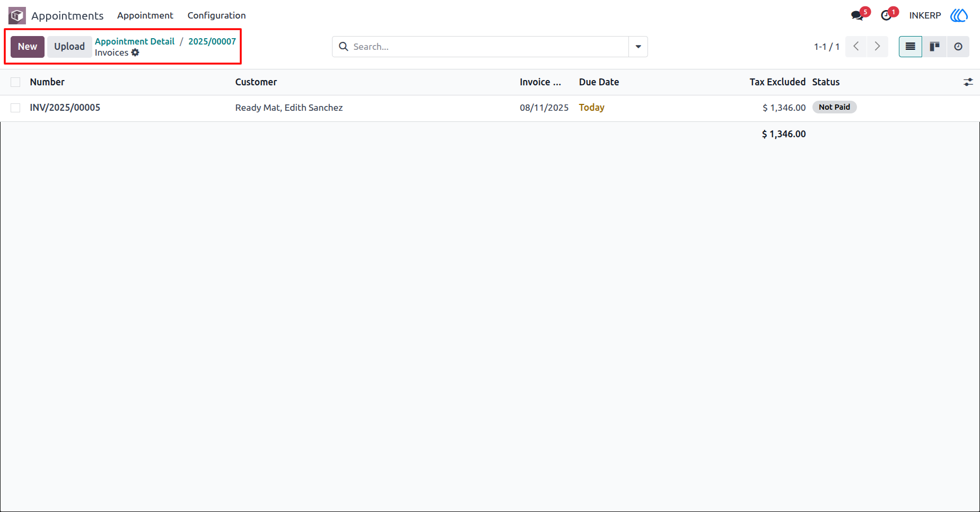980x512 pixels.
Task: Click customer Ready Mat, Edith Sanchez
Action: [x=289, y=108]
